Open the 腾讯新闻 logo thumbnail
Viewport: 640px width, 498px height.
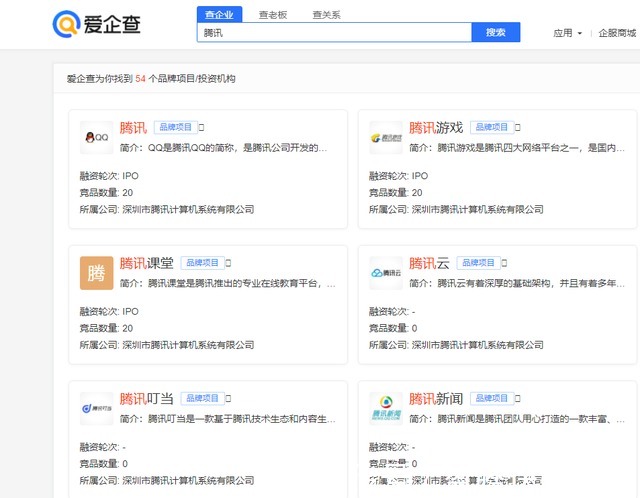coord(386,409)
